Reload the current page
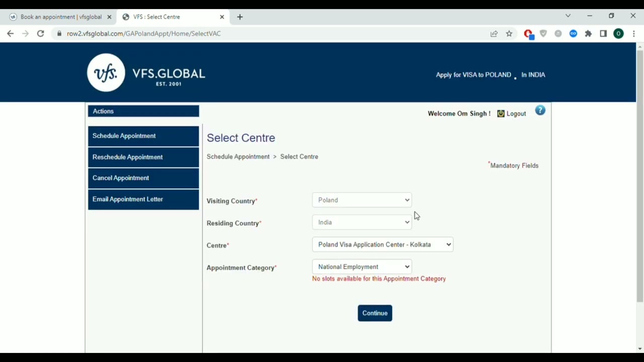The width and height of the screenshot is (644, 362). tap(41, 34)
